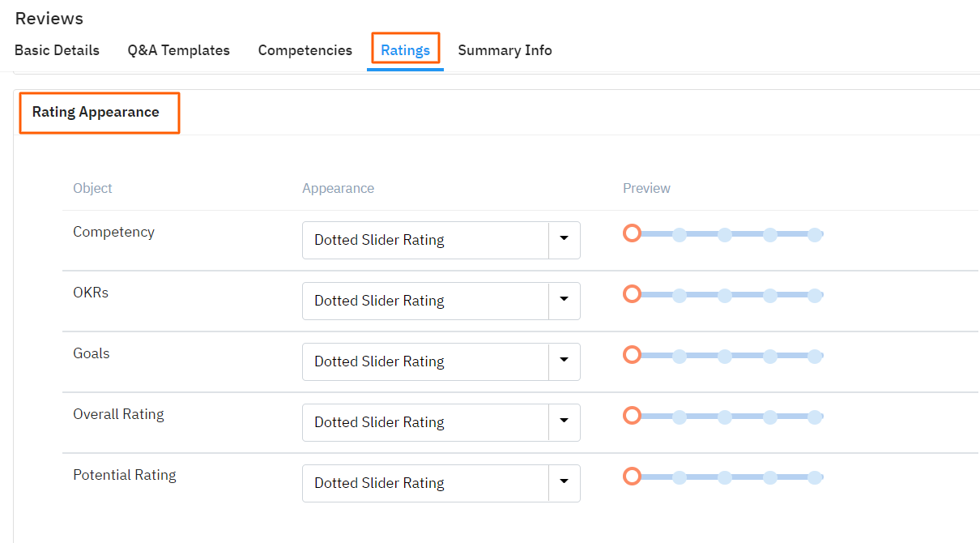Open the OKRs appearance dropdown arrow
Image resolution: width=980 pixels, height=543 pixels.
pos(564,301)
